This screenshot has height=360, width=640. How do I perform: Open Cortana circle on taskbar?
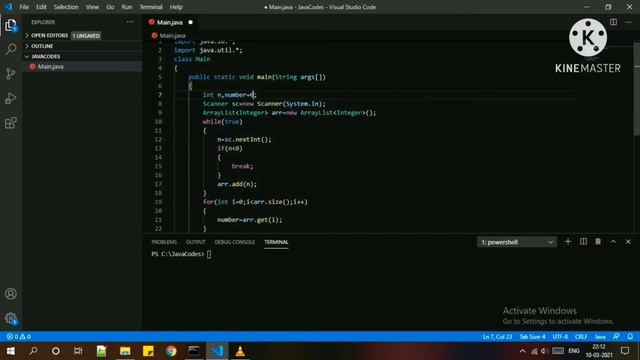(x=56, y=351)
